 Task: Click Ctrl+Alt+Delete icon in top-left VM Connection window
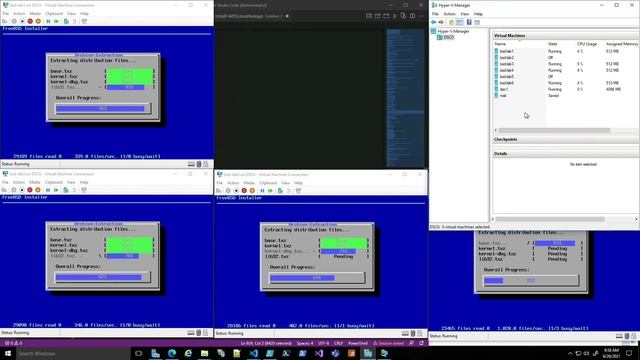[4, 21]
